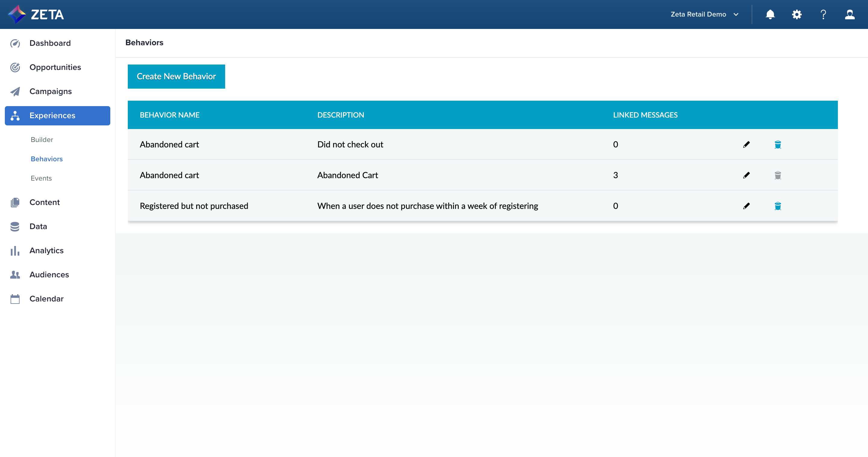Image resolution: width=868 pixels, height=457 pixels.
Task: Click pencil icon for Abandoned Cart with 3 messages
Action: click(746, 175)
